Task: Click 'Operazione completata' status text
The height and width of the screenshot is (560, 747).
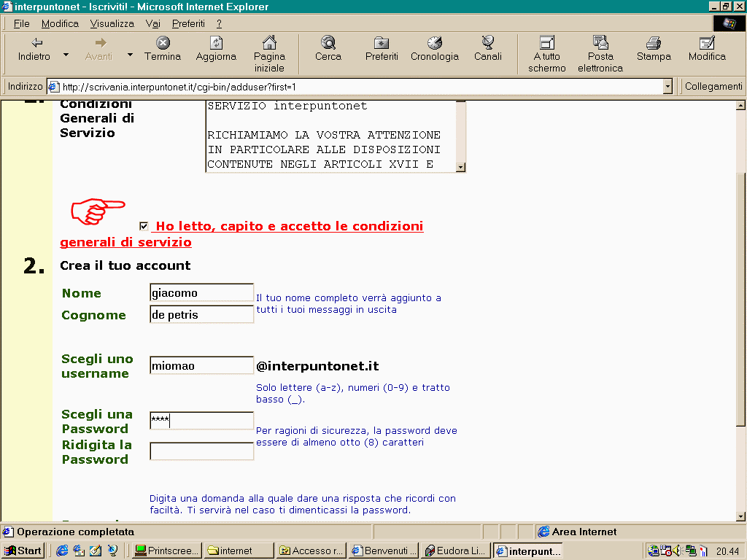Action: [x=75, y=532]
